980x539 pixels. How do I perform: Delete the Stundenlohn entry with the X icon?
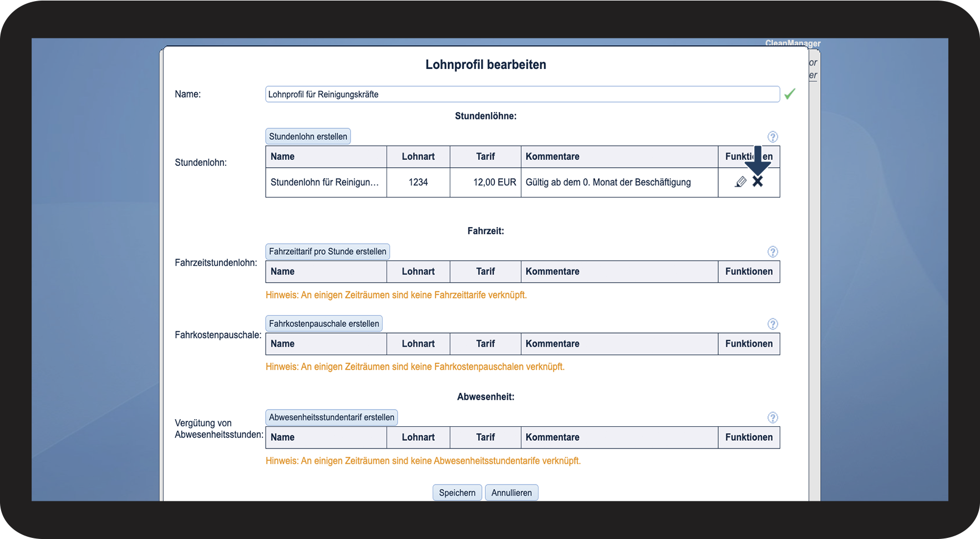pyautogui.click(x=758, y=182)
